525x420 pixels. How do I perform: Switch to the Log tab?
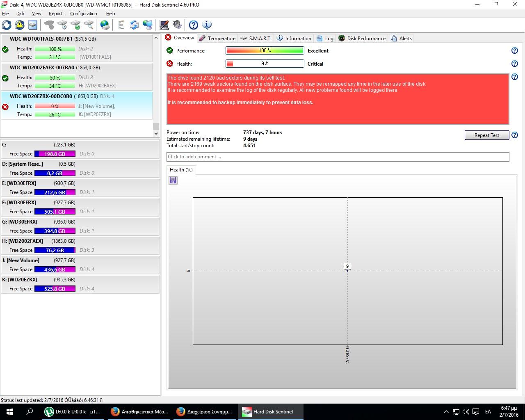tap(325, 38)
